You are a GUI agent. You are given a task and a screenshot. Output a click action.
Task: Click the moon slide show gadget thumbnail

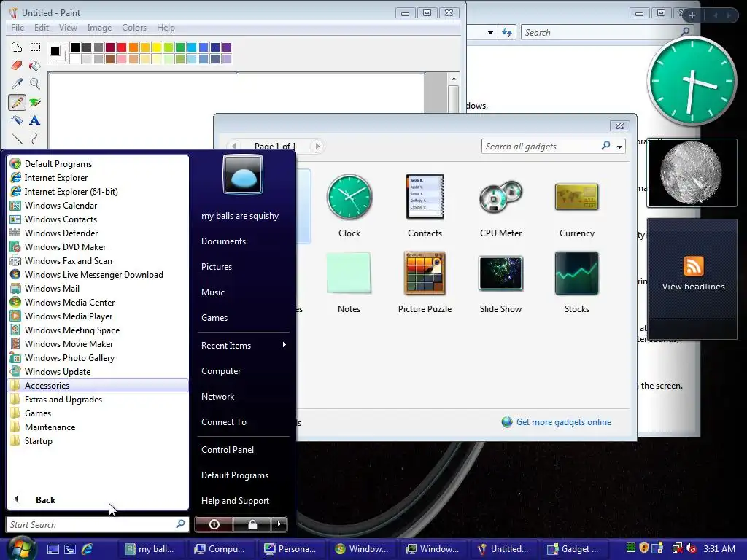[692, 173]
